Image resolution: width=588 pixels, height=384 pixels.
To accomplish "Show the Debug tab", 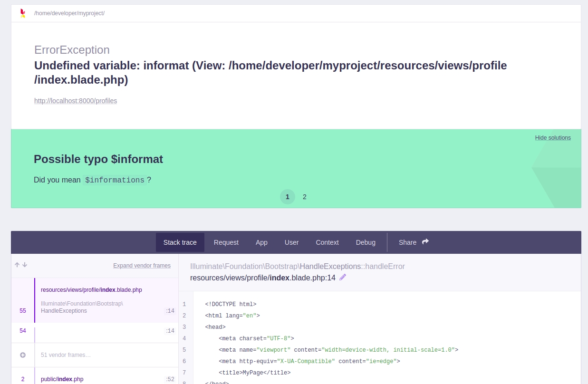I will click(x=366, y=242).
